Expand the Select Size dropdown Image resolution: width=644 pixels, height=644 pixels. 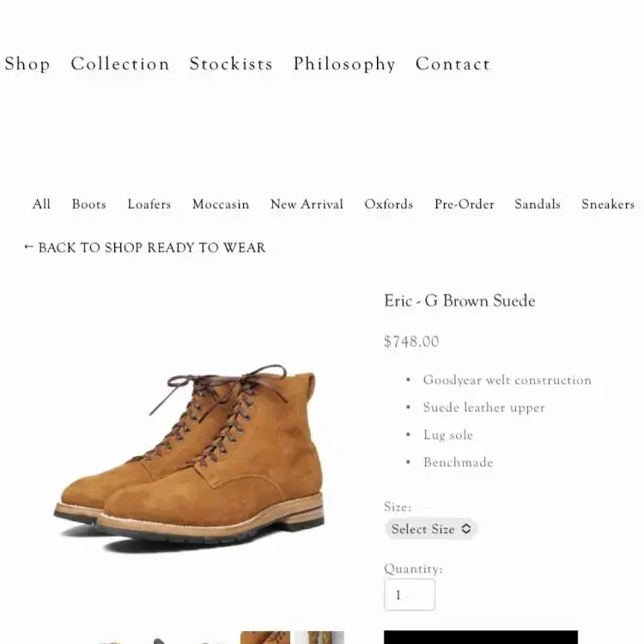tap(431, 529)
